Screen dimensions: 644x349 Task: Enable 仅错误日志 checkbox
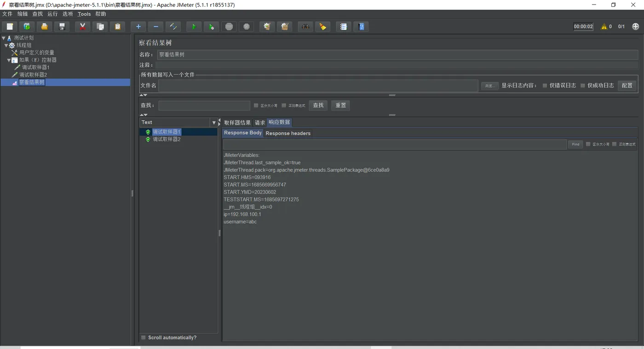point(545,86)
